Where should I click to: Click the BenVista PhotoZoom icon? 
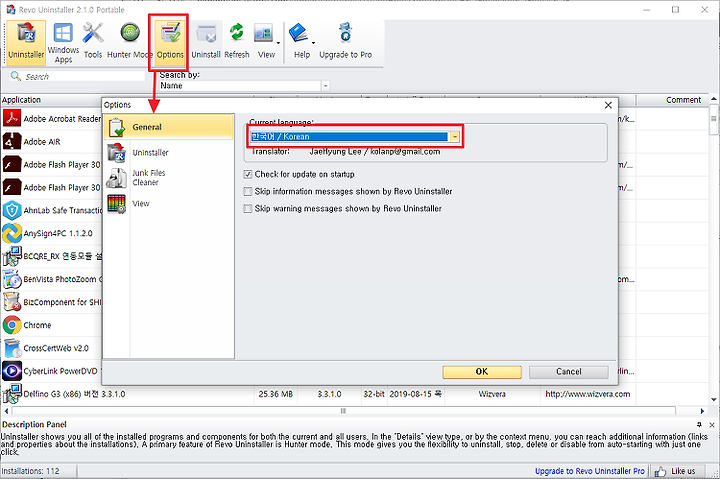point(12,279)
